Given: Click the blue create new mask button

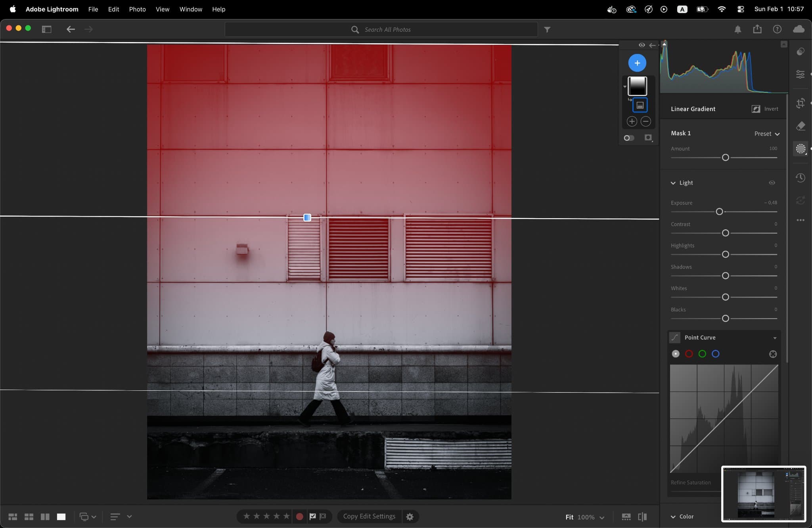Looking at the screenshot, I should pos(637,63).
